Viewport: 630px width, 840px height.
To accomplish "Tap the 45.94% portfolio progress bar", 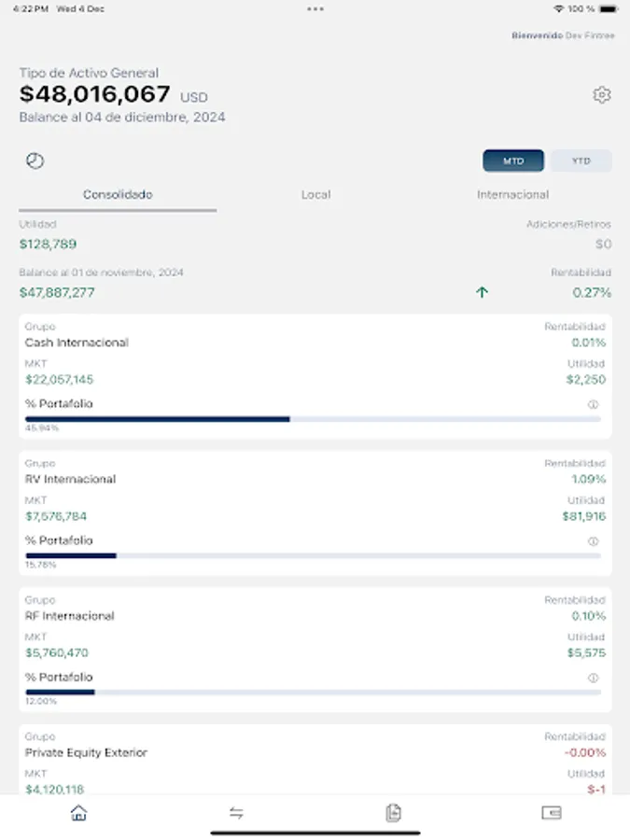I will point(159,419).
